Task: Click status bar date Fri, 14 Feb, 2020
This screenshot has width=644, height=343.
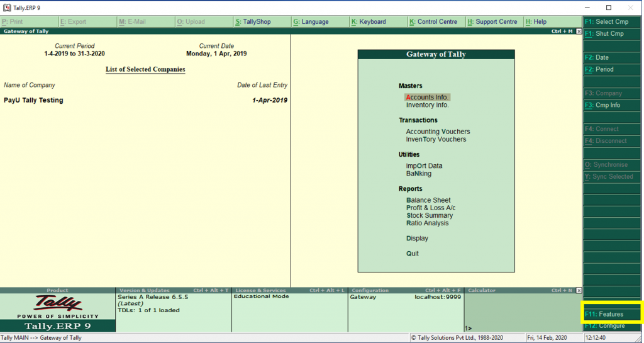Action: click(x=547, y=338)
